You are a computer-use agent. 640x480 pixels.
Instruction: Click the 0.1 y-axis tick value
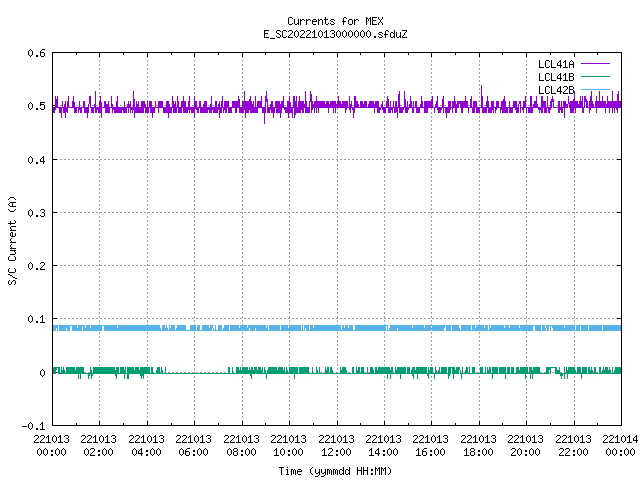click(x=36, y=319)
